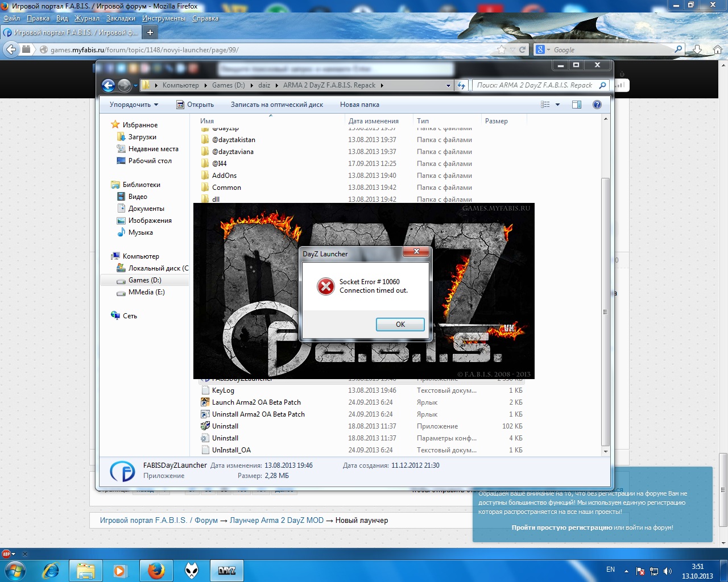The image size is (728, 582).
Task: Open the Firefox Файл menu
Action: tap(11, 18)
